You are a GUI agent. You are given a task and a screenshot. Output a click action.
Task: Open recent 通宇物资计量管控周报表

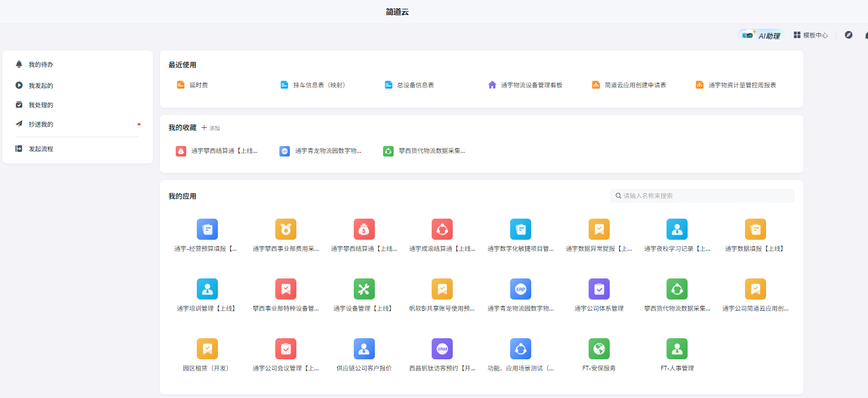tap(736, 85)
